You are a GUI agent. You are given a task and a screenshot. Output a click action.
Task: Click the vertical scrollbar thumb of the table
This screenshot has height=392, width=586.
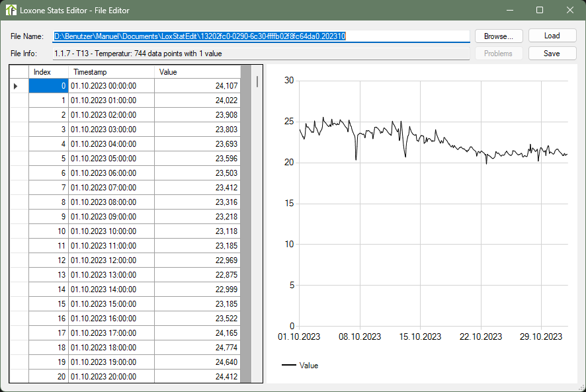[x=257, y=81]
